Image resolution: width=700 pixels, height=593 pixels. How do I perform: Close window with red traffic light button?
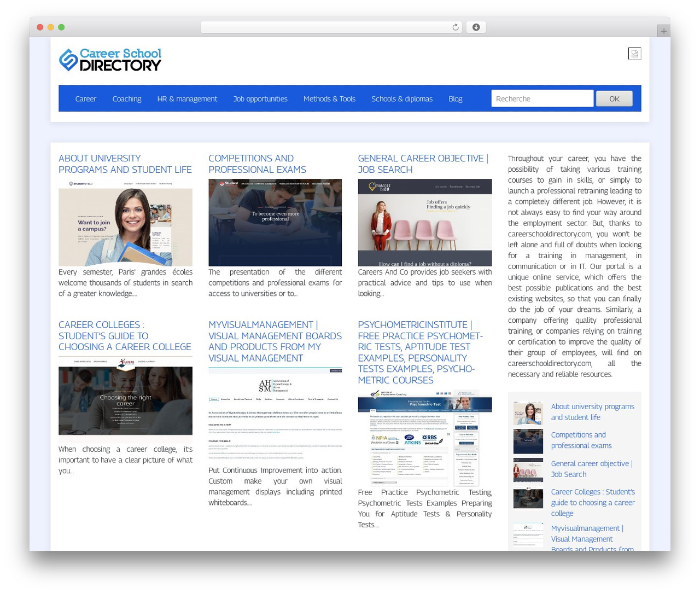(x=40, y=27)
